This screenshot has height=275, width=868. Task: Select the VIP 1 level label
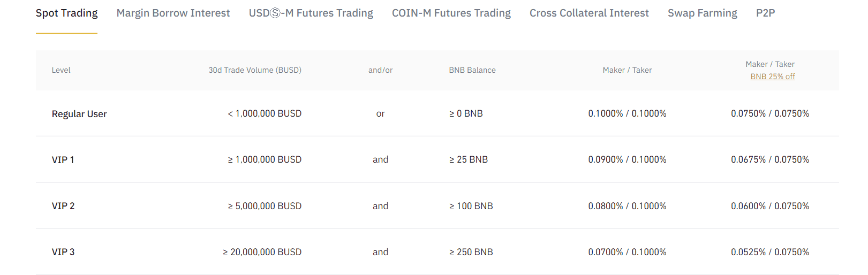(x=63, y=160)
